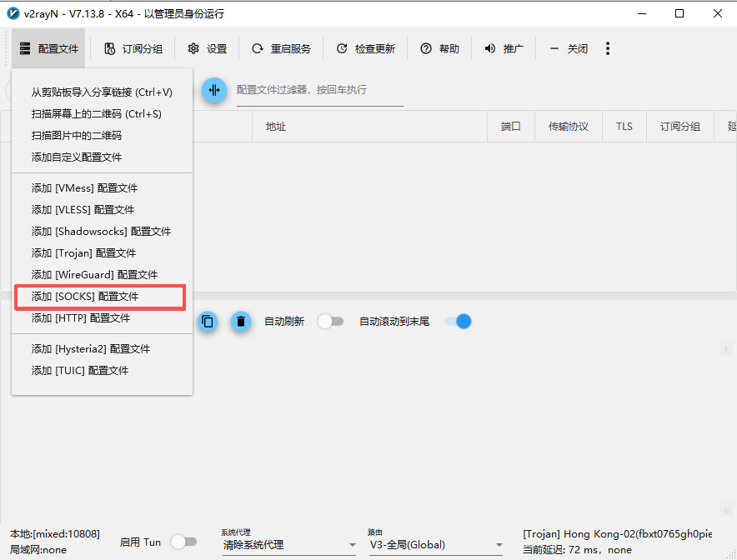The height and width of the screenshot is (560, 737).
Task: Enable the Tun mode (启用 Tun) switch
Action: point(183,542)
